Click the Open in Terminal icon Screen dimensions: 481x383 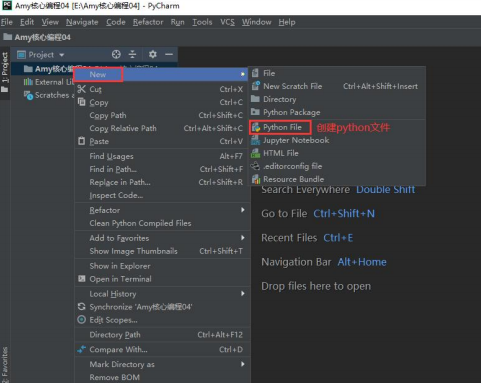pos(81,279)
